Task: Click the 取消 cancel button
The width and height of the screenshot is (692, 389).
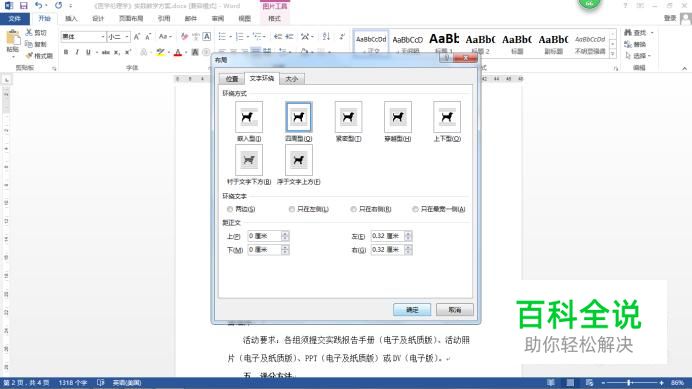Action: pyautogui.click(x=455, y=310)
